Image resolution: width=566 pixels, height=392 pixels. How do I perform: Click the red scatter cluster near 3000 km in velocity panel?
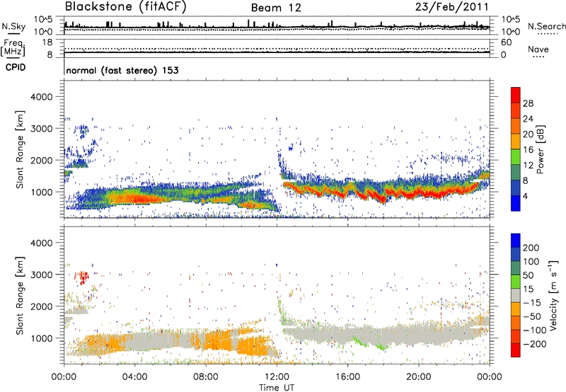pyautogui.click(x=82, y=278)
